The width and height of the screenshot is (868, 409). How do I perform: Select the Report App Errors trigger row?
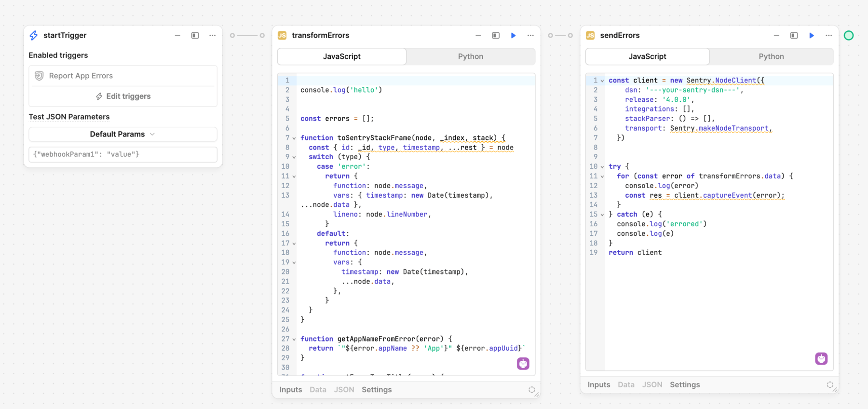coord(123,76)
